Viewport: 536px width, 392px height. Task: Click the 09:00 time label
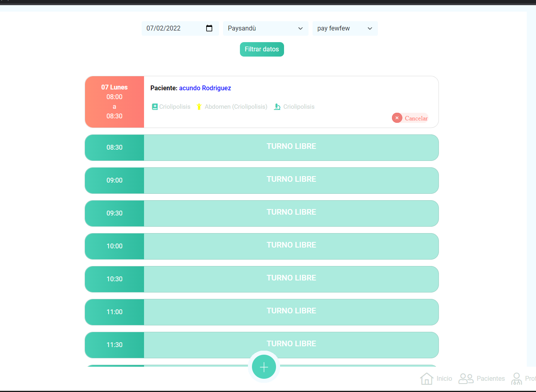[114, 181]
